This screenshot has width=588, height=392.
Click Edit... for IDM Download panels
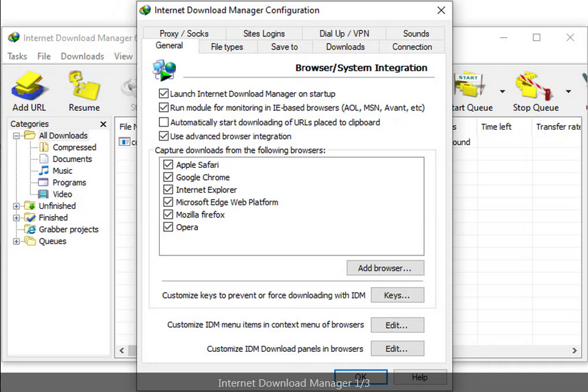click(397, 349)
